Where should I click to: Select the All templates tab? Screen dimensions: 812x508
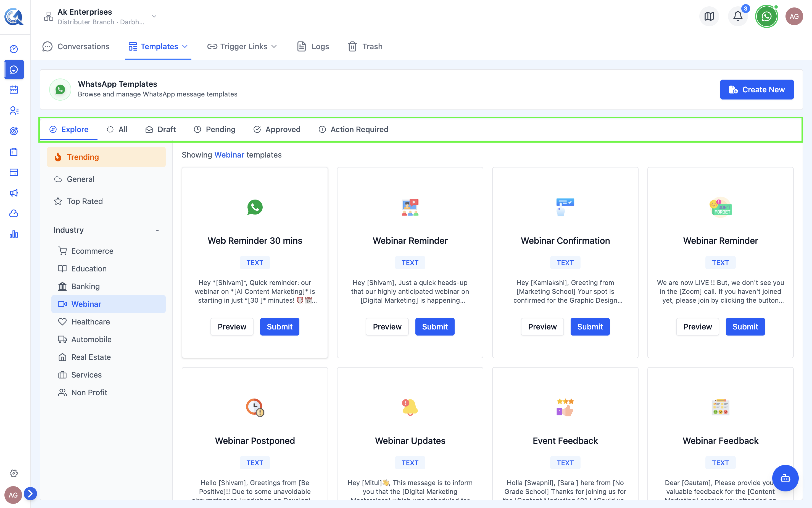tap(117, 129)
